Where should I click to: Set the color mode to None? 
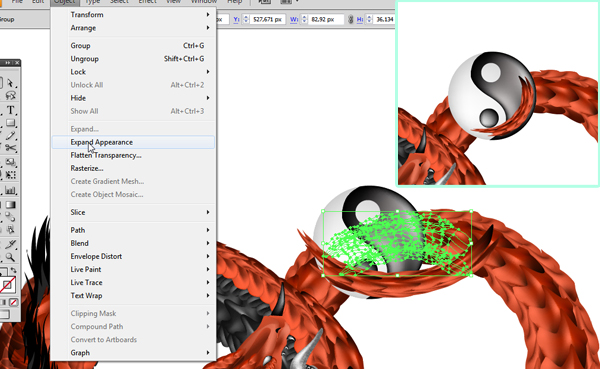[13, 302]
